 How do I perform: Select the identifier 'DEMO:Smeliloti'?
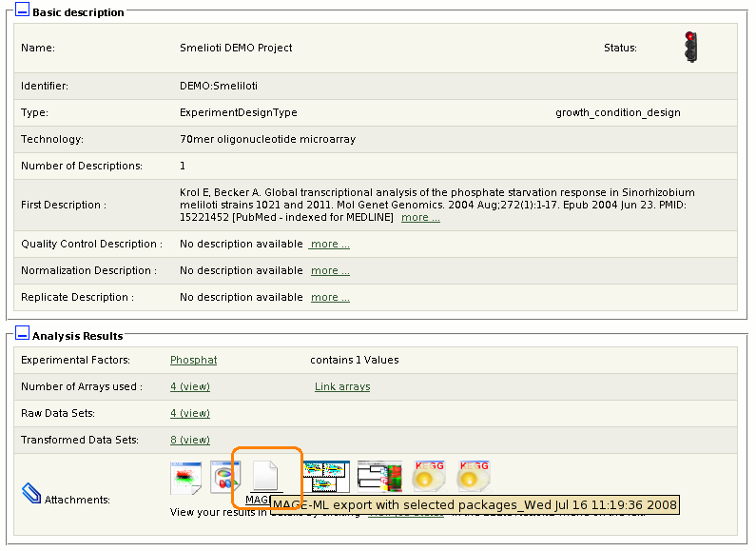[x=219, y=86]
